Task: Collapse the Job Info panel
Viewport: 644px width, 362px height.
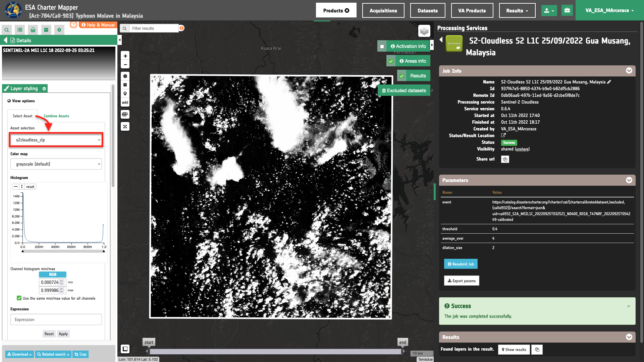Action: (629, 71)
